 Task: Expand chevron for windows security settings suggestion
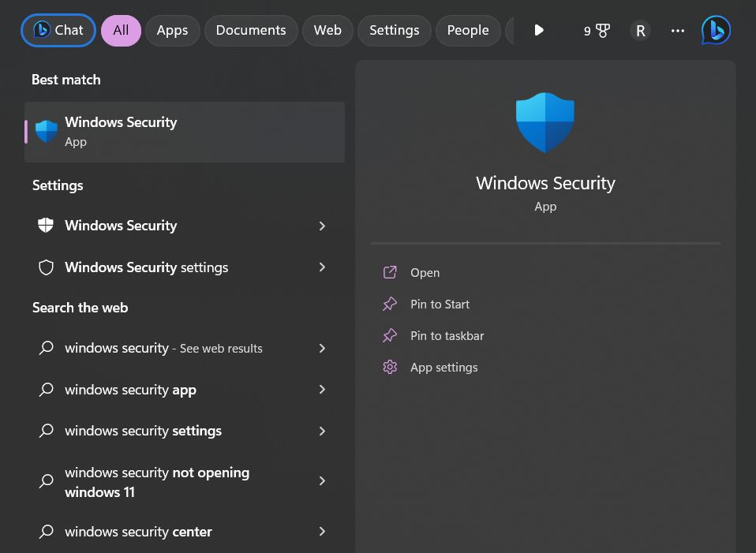322,431
